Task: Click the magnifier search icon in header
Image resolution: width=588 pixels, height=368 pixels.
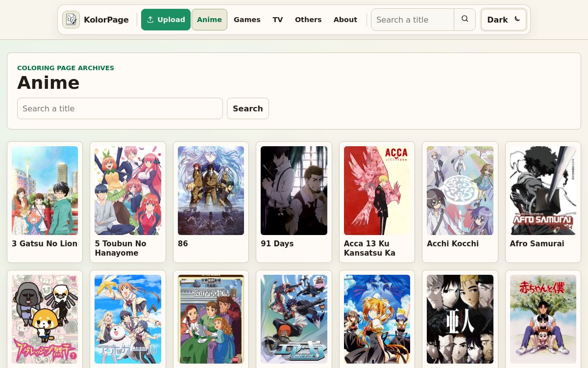Action: pyautogui.click(x=465, y=19)
